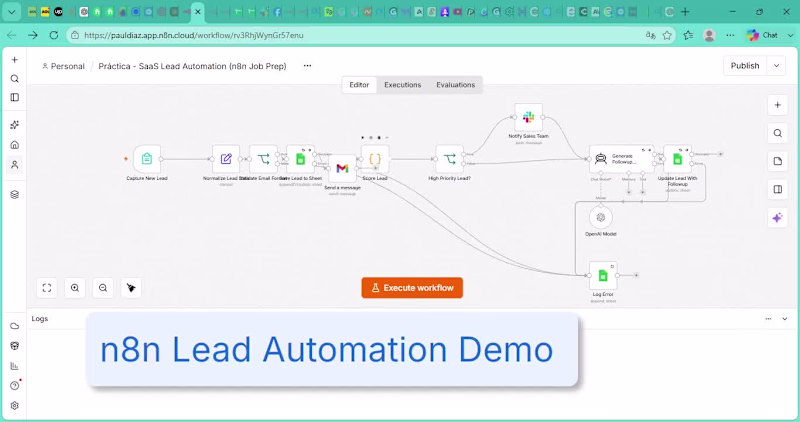
Task: Open the Logs panel more options menu
Action: 768,319
